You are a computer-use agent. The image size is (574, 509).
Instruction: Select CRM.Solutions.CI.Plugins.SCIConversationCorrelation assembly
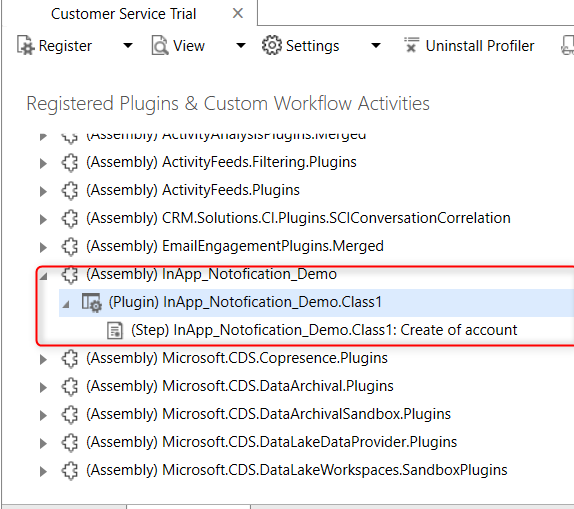(298, 218)
